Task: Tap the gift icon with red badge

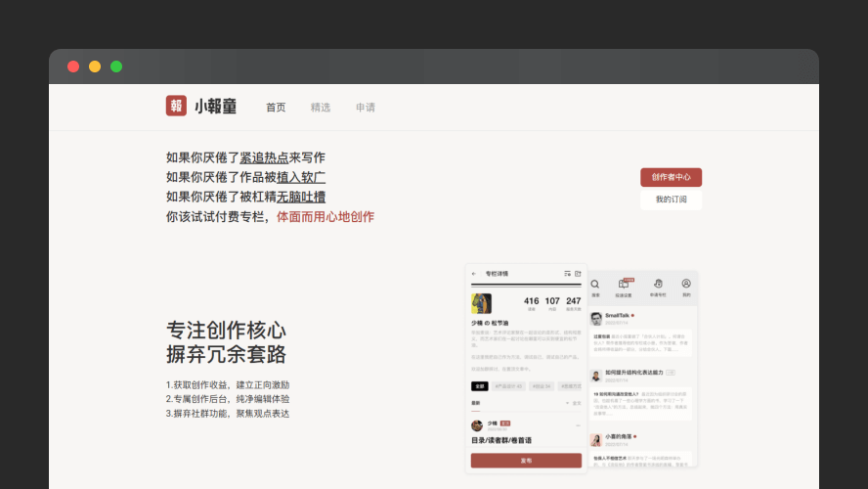Action: point(624,285)
